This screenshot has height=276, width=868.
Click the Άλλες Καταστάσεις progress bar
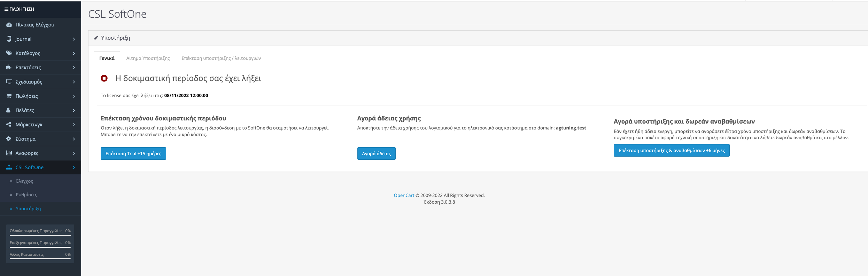(40, 259)
